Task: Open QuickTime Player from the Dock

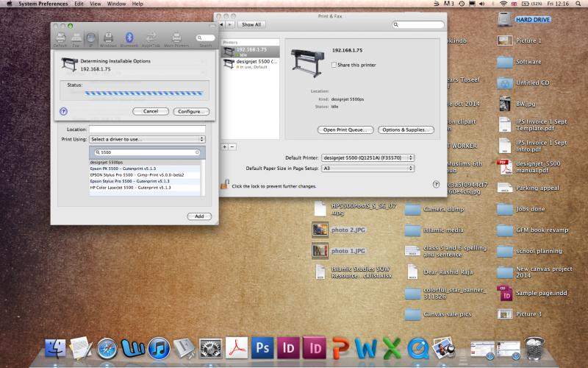Action: 417,348
